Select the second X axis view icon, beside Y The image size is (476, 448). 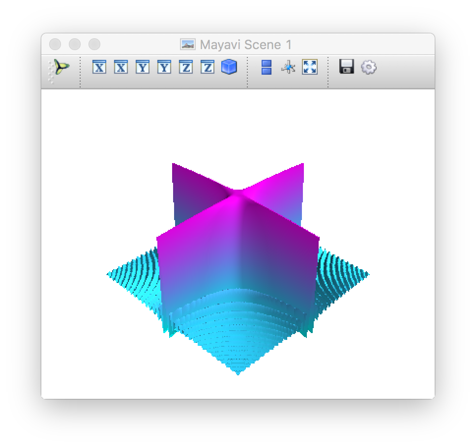tap(121, 67)
